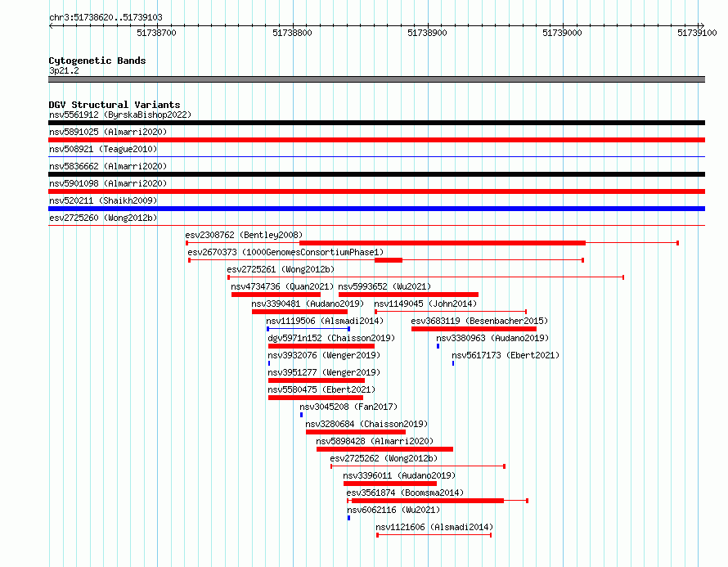Open nsv5580475 (Ebert2021) variant

coord(321,389)
